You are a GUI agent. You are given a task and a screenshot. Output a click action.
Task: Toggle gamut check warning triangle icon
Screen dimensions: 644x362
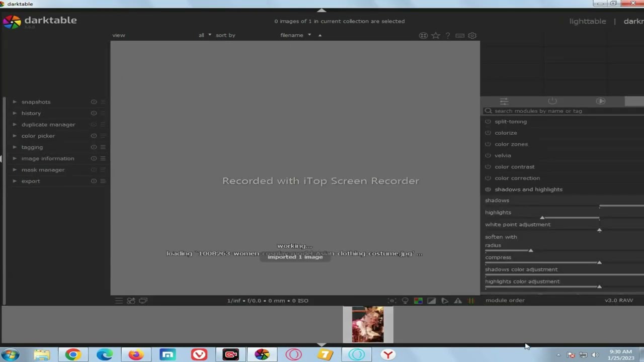click(458, 301)
